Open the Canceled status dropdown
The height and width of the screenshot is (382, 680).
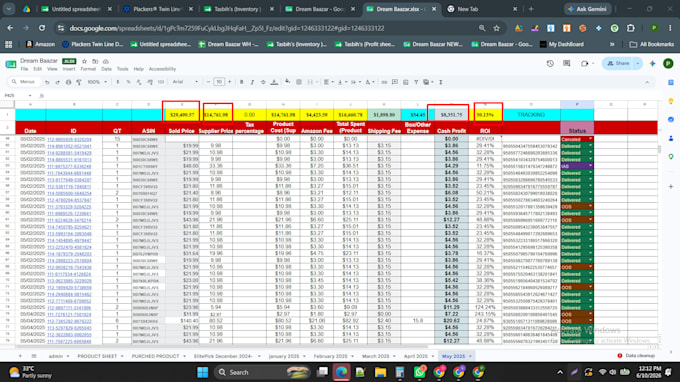tap(590, 139)
